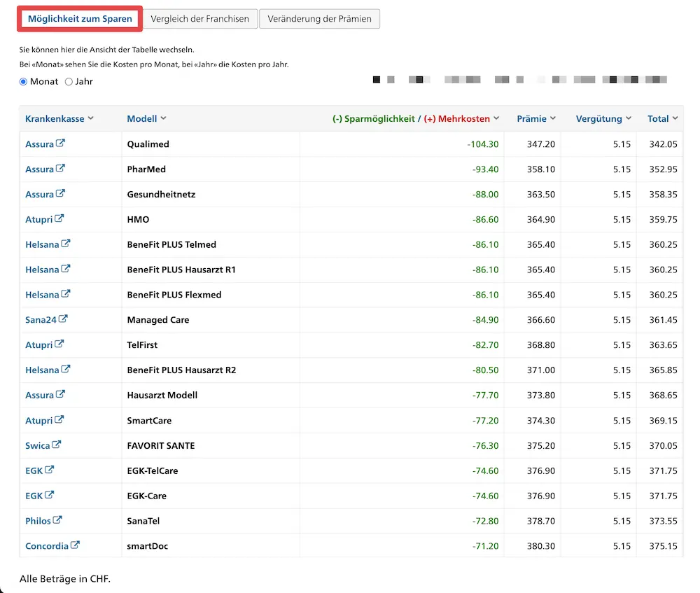
Task: Click the external-link icon beside Assura in Qualimed row
Action: 60,144
